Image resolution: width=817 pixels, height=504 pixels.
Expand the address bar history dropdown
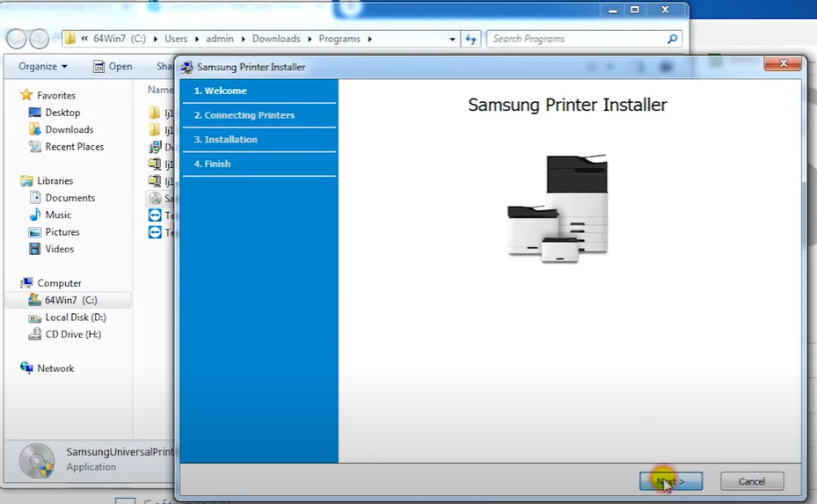[452, 39]
